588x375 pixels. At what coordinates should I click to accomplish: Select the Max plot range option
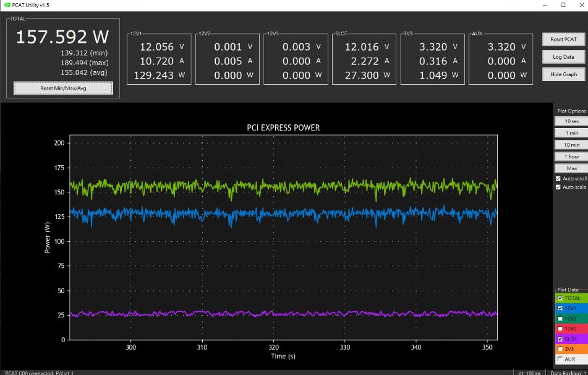coord(571,168)
